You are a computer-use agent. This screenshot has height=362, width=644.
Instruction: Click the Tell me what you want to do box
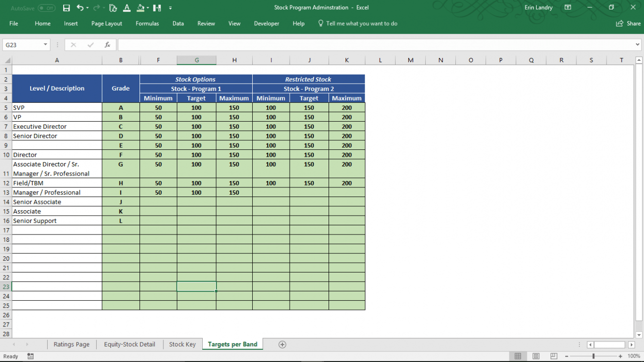click(x=358, y=23)
